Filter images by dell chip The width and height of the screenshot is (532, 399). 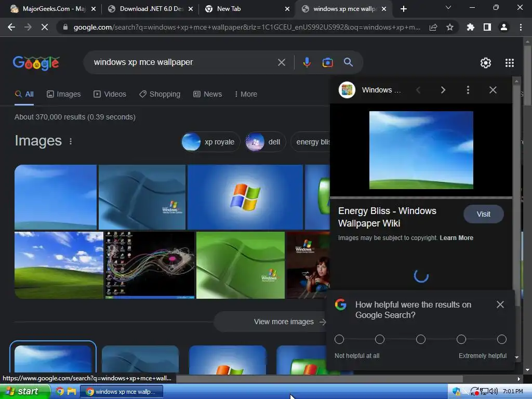tap(265, 142)
